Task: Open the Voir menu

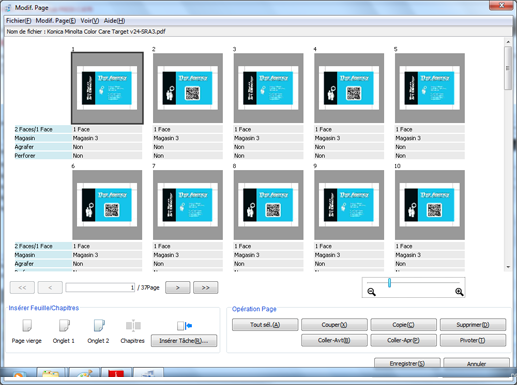Action: tap(89, 21)
